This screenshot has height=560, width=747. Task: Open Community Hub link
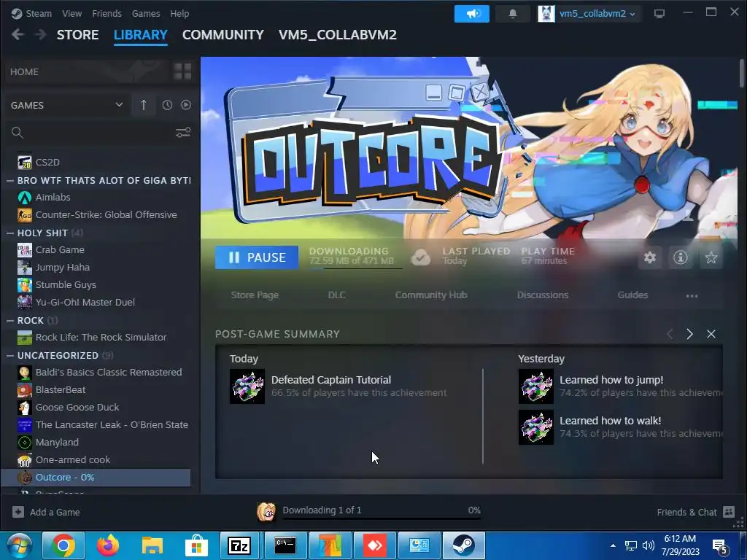[x=431, y=295]
